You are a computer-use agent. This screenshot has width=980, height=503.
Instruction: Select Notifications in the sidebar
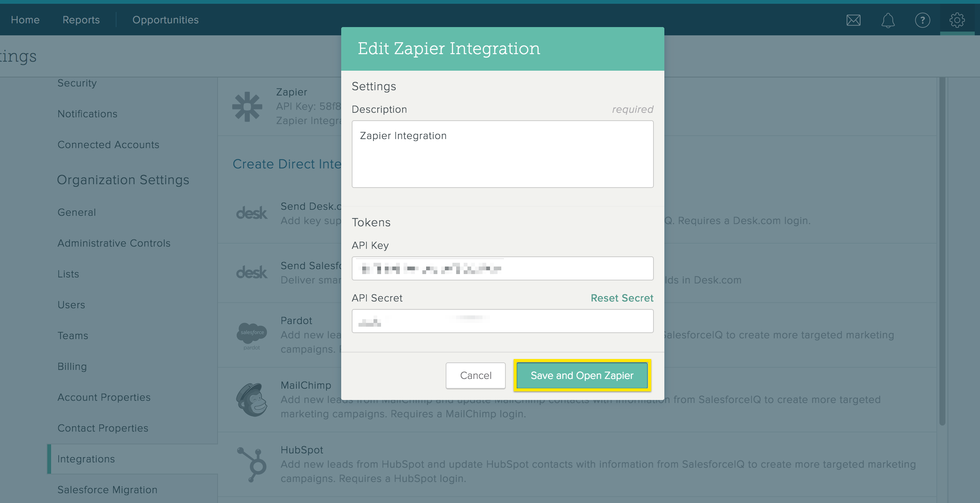(x=87, y=114)
